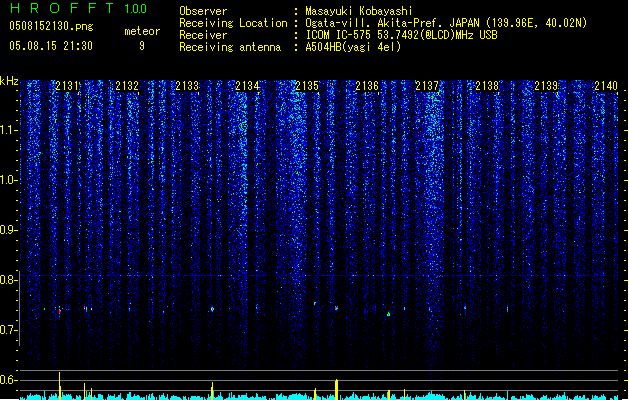Click the tallest yellow power spike near 2131
629x400 pixels.
click(59, 386)
